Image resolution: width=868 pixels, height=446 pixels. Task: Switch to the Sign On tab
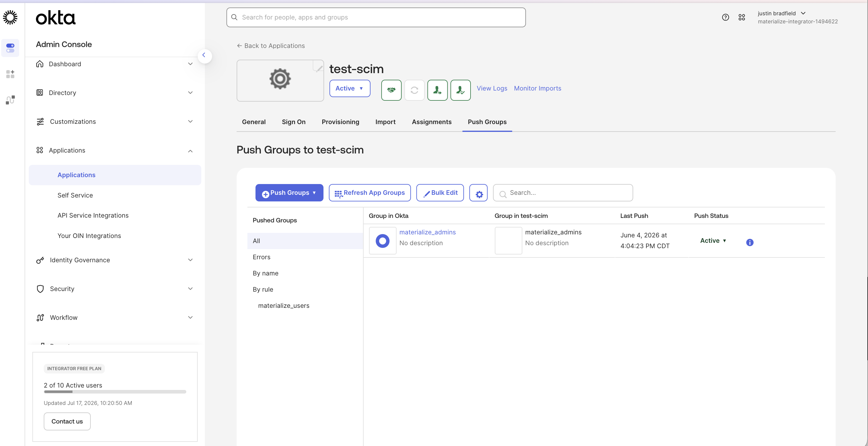point(294,122)
